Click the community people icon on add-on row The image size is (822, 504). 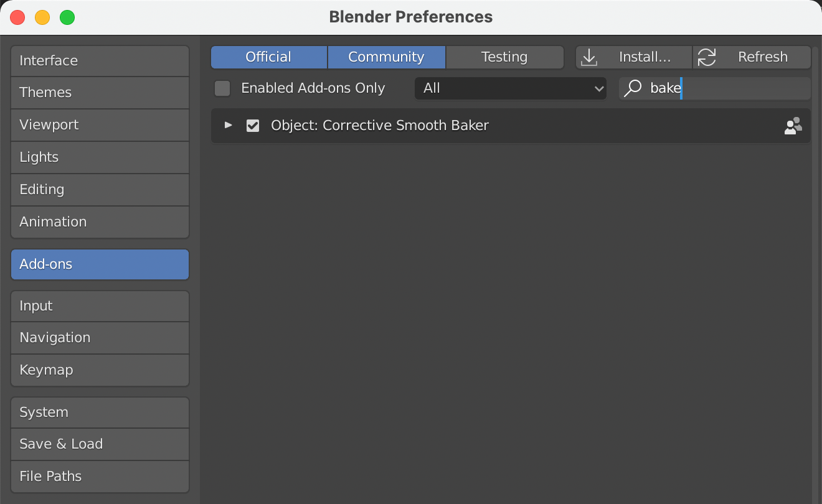(x=793, y=126)
